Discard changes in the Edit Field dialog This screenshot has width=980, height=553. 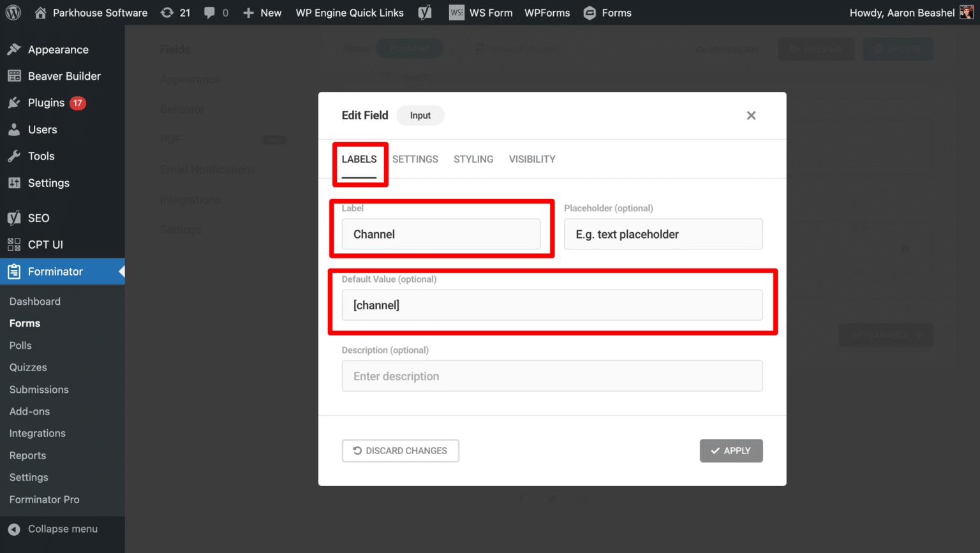[x=400, y=450]
